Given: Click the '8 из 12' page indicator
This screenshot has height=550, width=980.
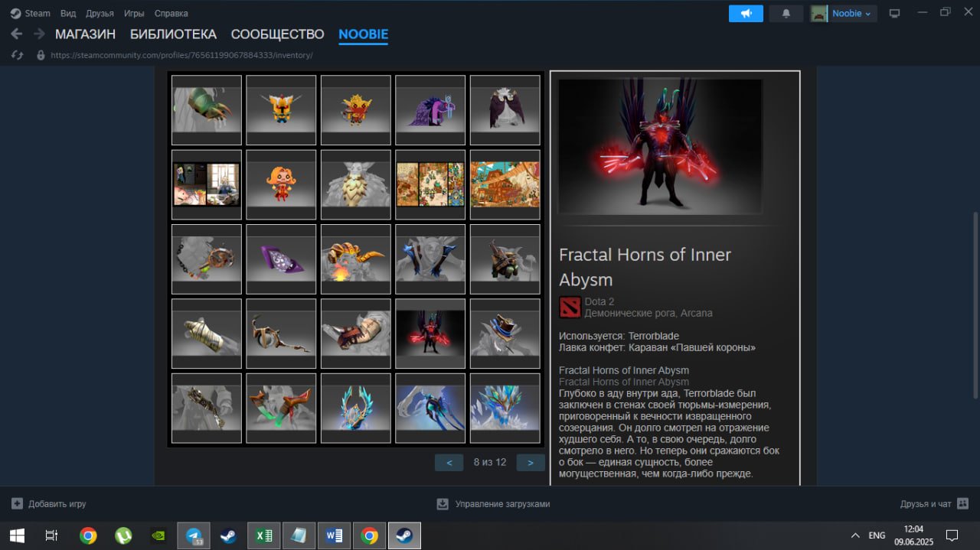Looking at the screenshot, I should pos(490,462).
